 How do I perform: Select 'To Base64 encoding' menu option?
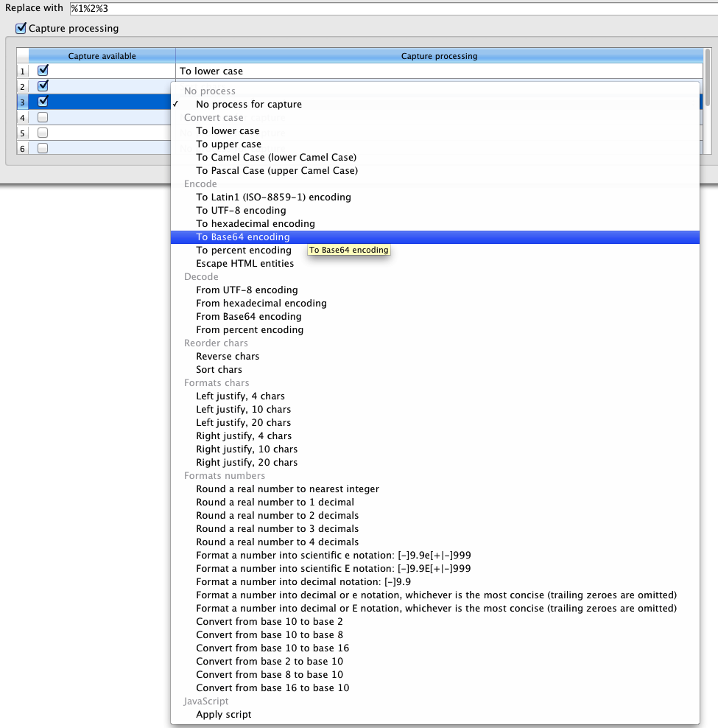pyautogui.click(x=243, y=237)
